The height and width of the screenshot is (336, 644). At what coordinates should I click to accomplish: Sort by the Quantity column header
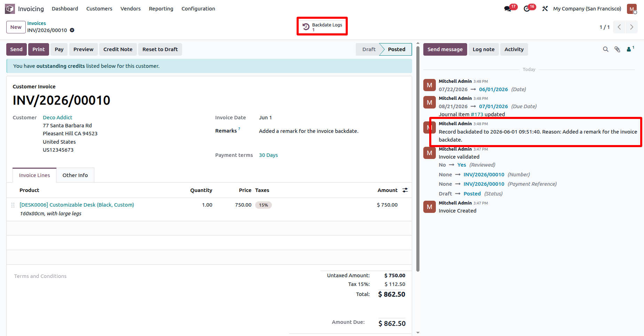point(201,190)
